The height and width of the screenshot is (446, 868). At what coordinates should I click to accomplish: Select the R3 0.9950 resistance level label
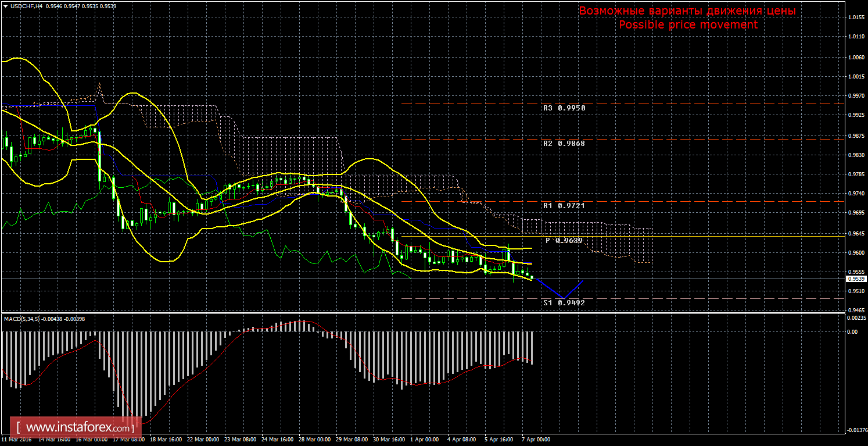(x=564, y=108)
